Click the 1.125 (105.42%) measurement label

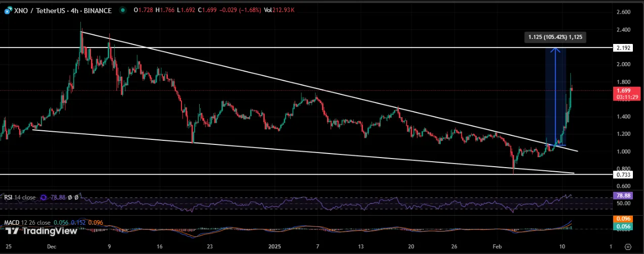point(556,36)
